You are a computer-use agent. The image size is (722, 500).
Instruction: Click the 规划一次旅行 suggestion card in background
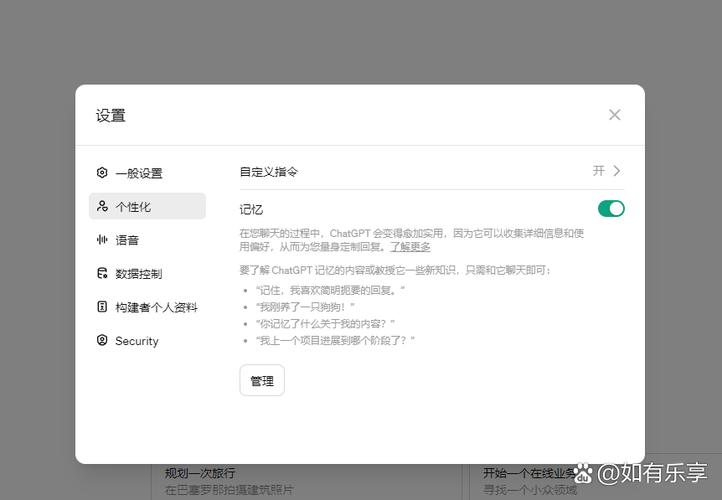point(306,481)
